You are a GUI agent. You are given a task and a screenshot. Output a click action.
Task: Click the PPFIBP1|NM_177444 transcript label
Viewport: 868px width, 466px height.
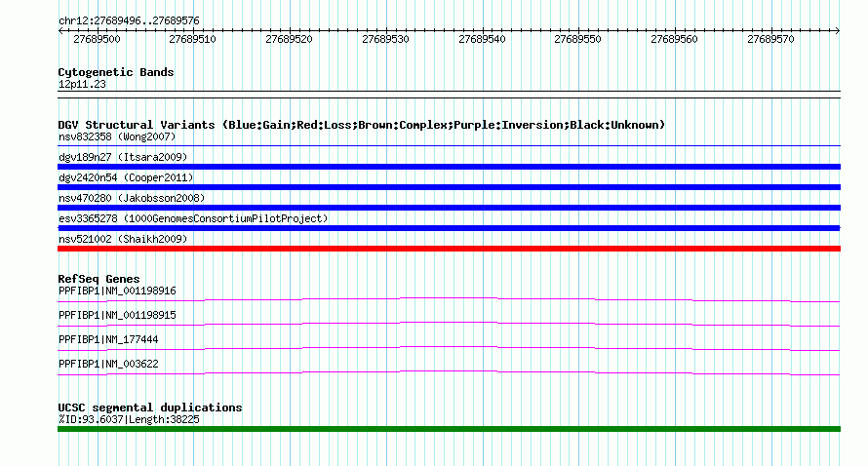[x=108, y=340]
